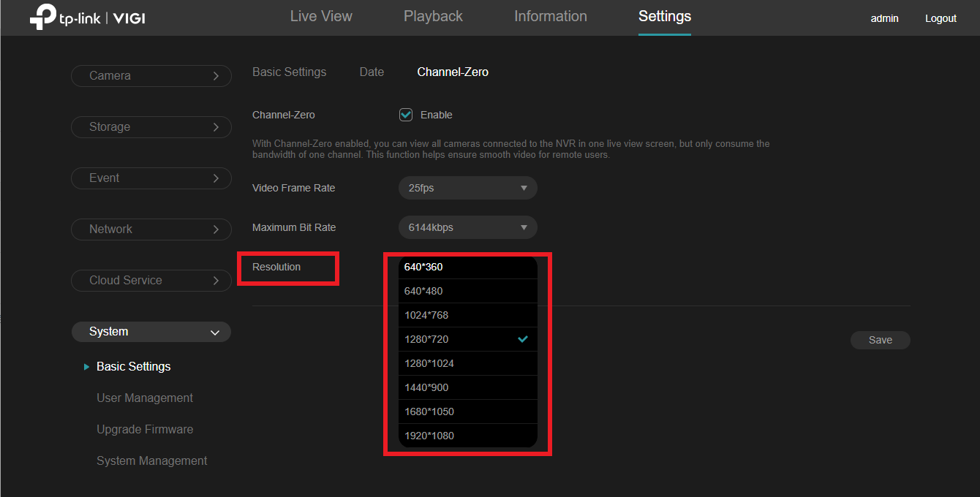980x497 pixels.
Task: Click the tp-link VIGI logo
Action: point(87,18)
